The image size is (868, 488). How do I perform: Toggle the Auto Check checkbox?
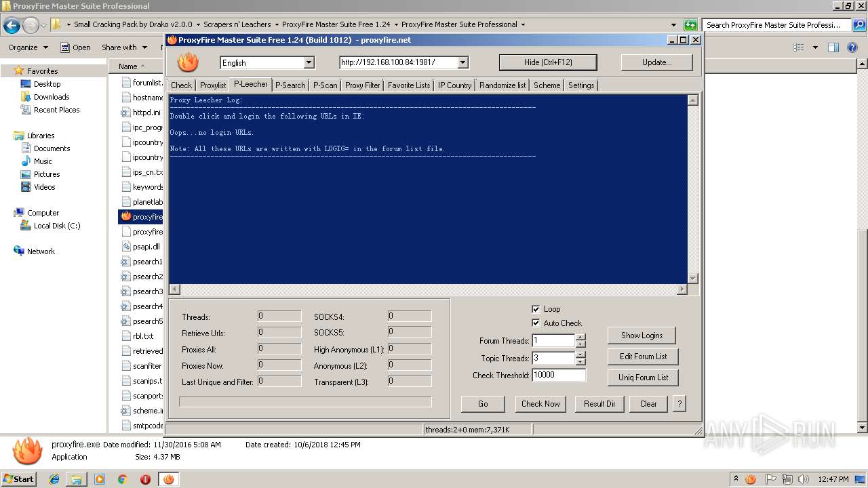coord(536,323)
